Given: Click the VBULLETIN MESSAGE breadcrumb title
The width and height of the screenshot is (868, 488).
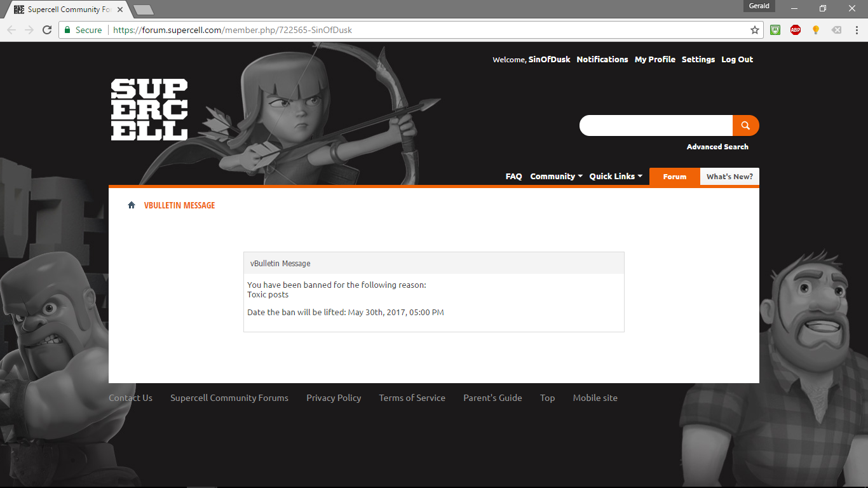Looking at the screenshot, I should 179,205.
